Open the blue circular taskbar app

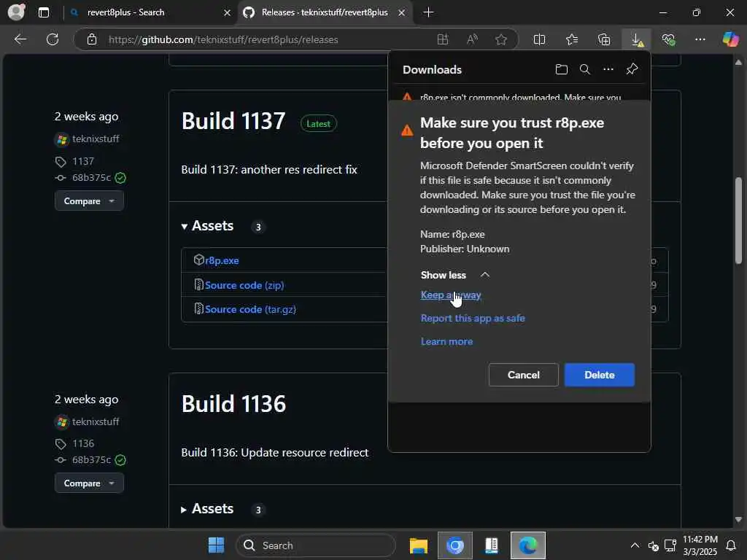pyautogui.click(x=455, y=545)
